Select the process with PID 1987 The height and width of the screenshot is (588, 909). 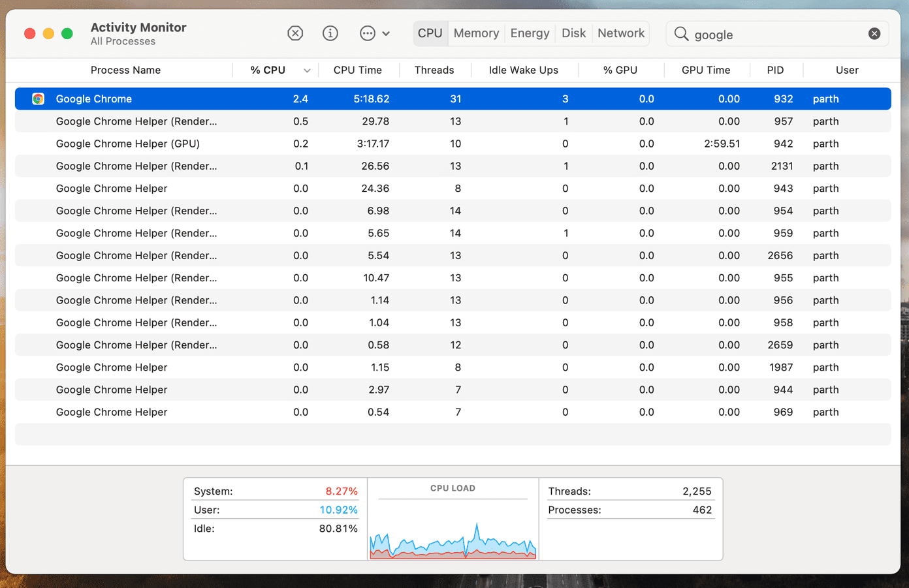tap(453, 367)
